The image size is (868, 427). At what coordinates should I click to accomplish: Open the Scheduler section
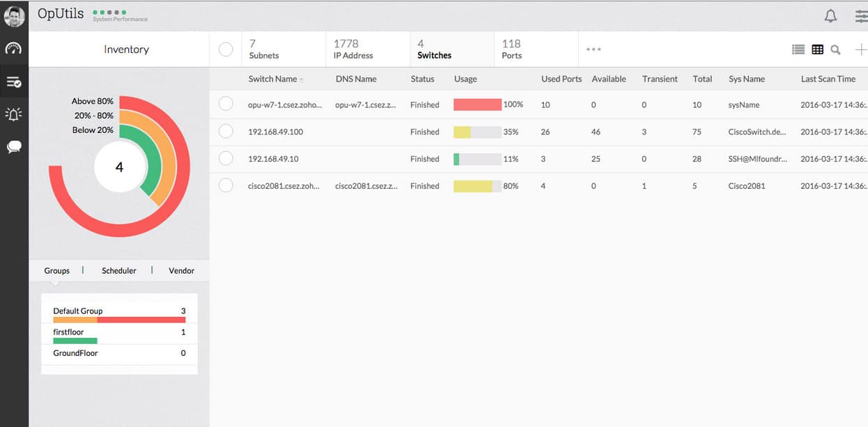[x=119, y=270]
